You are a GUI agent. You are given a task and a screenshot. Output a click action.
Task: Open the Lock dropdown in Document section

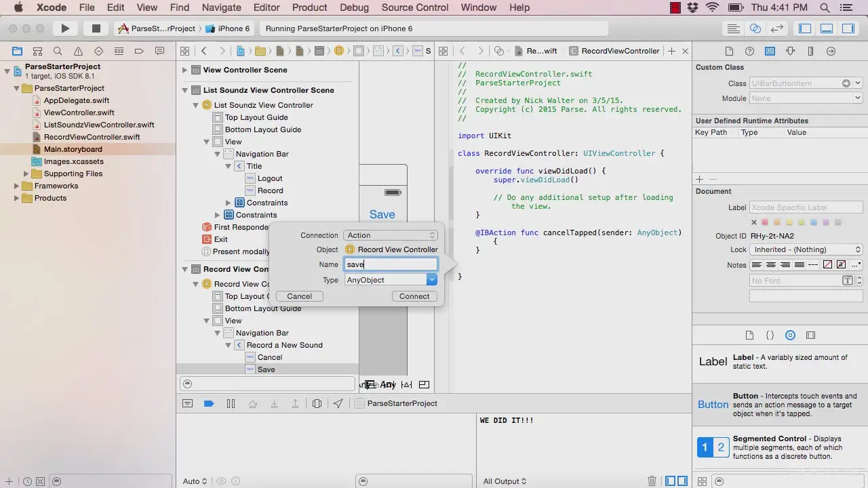point(806,249)
